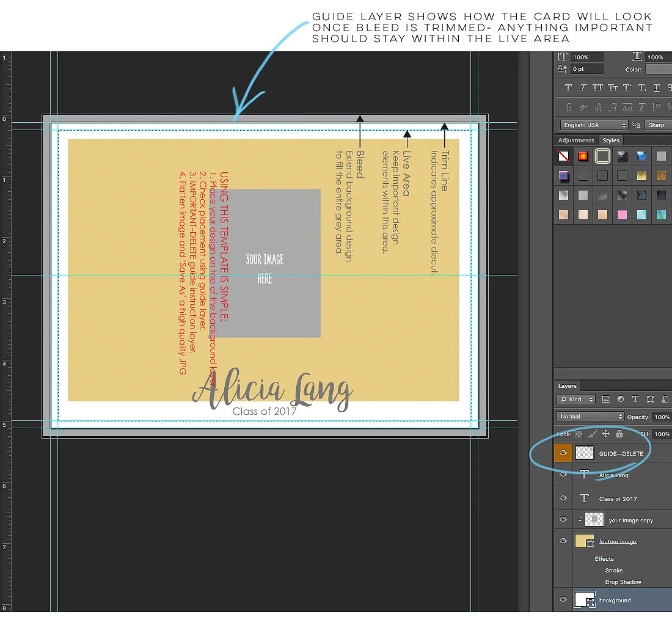
Task: Click the vertical scale 100% field
Action: pyautogui.click(x=587, y=57)
